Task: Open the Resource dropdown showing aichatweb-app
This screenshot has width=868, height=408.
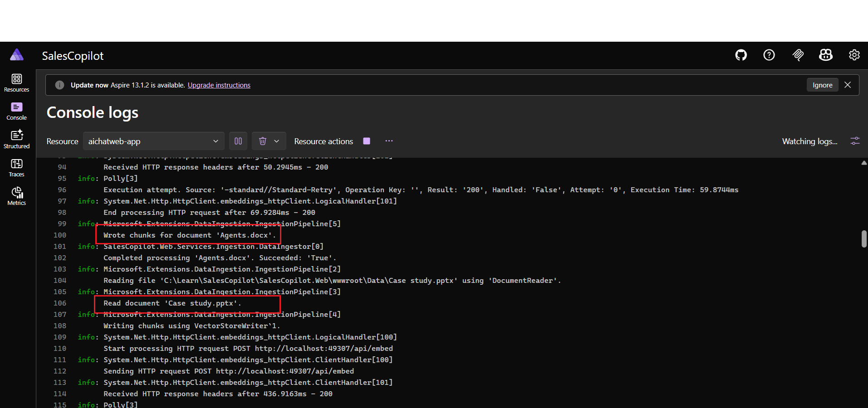Action: tap(153, 141)
